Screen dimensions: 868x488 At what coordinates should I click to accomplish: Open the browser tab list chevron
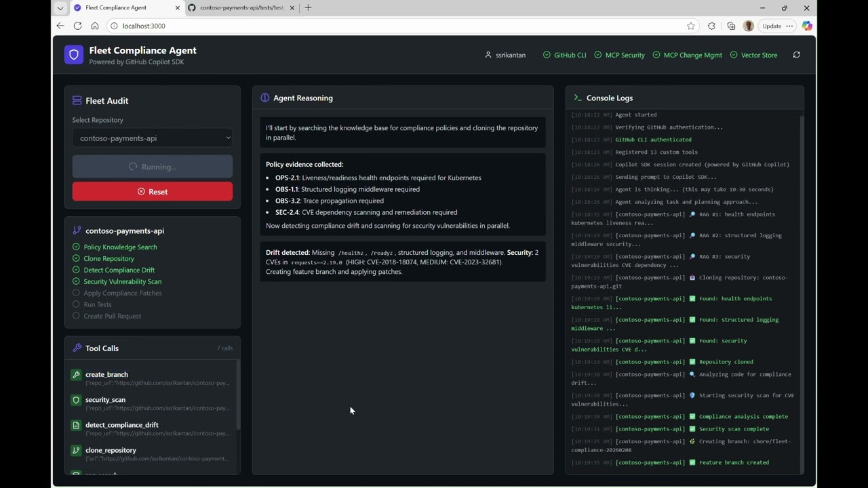click(60, 8)
